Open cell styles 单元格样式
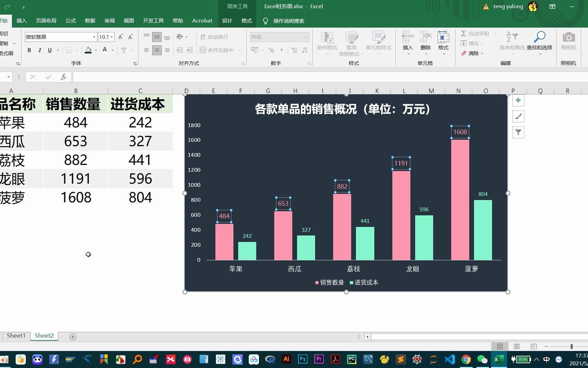588x368 pixels. [378, 44]
